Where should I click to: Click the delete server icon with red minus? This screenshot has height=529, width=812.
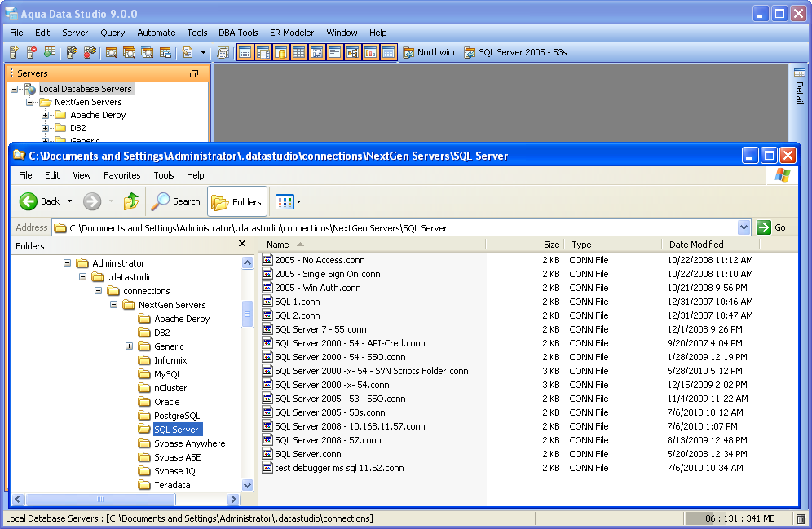(x=32, y=52)
